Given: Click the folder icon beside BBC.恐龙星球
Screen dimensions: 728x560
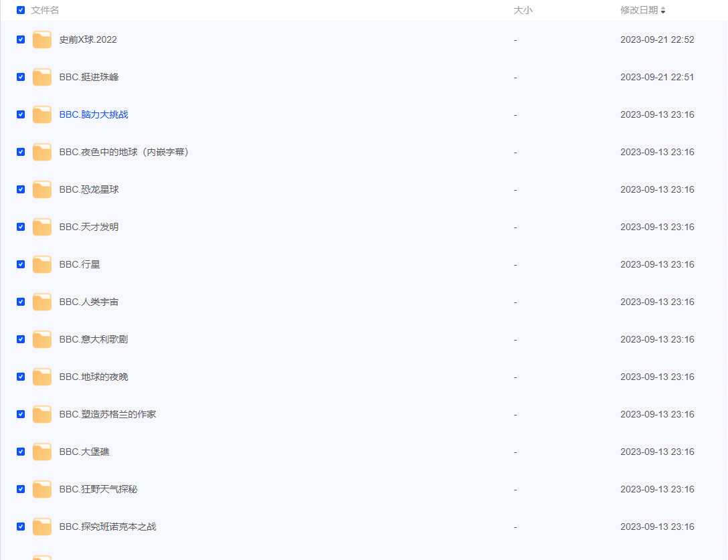Looking at the screenshot, I should coord(42,190).
